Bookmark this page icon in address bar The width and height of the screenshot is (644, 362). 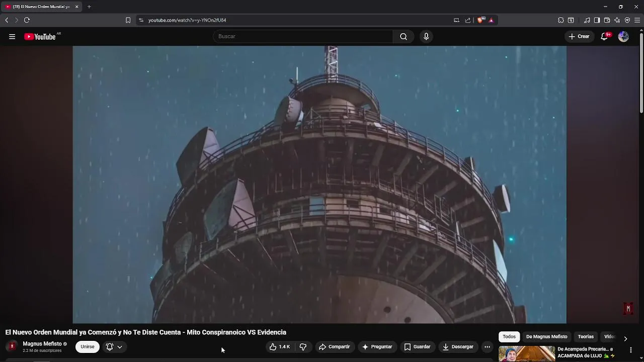coord(128,20)
